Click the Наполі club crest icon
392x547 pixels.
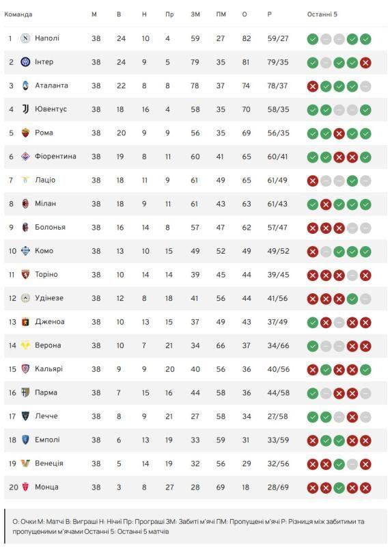[25, 38]
